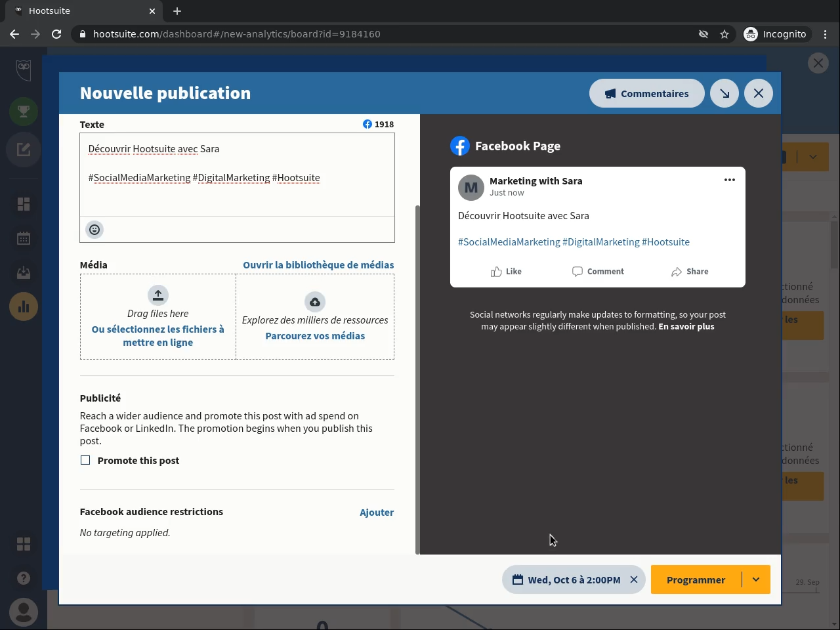Click the upload arrow icon in Média
Image resolution: width=840 pixels, height=630 pixels.
[x=158, y=295]
